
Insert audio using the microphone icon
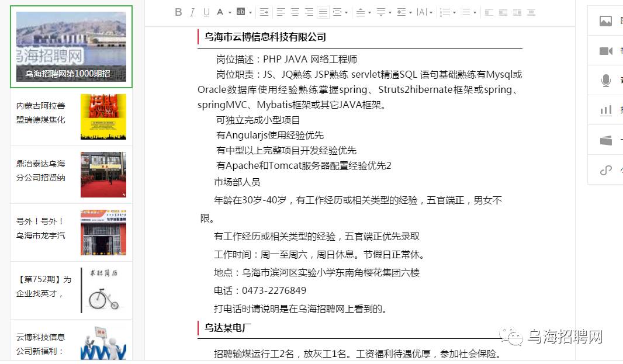pos(605,80)
